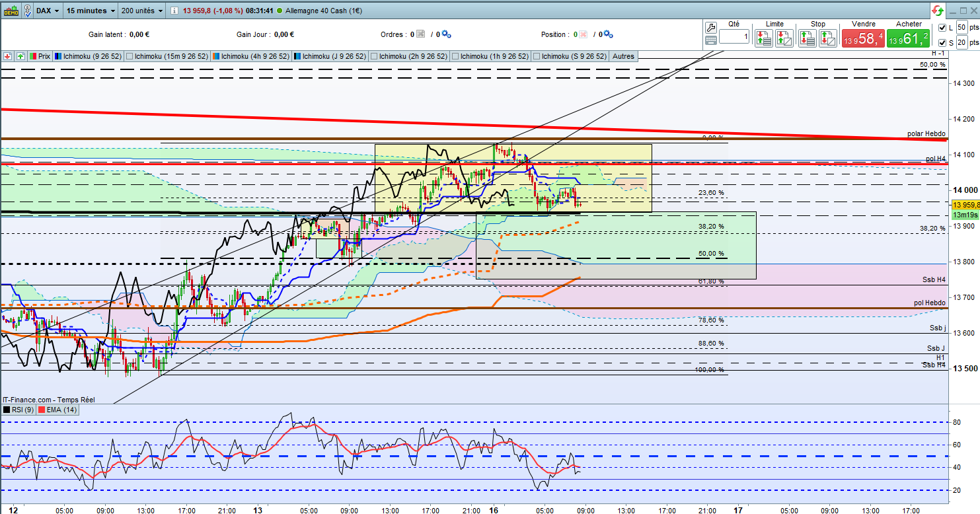Click the 61,80 % Fibonacci label
Image resolution: width=980 pixels, height=514 pixels.
(x=711, y=281)
